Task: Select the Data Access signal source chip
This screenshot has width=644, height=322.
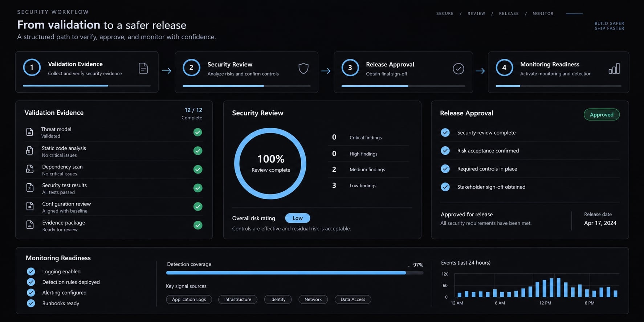Action: (353, 299)
